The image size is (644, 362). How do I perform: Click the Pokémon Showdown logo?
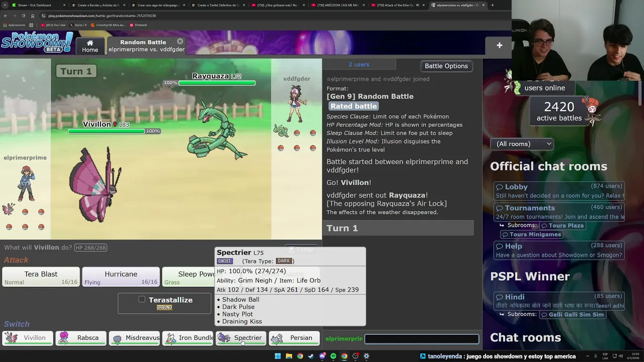click(37, 43)
